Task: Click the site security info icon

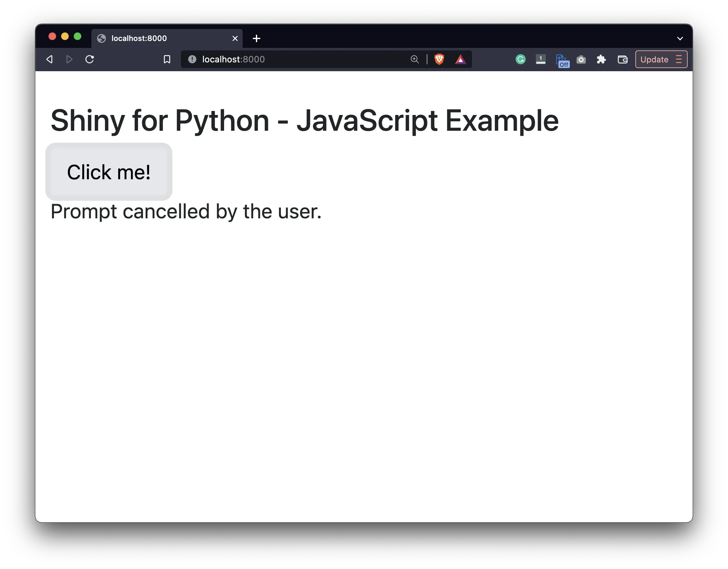Action: point(192,59)
